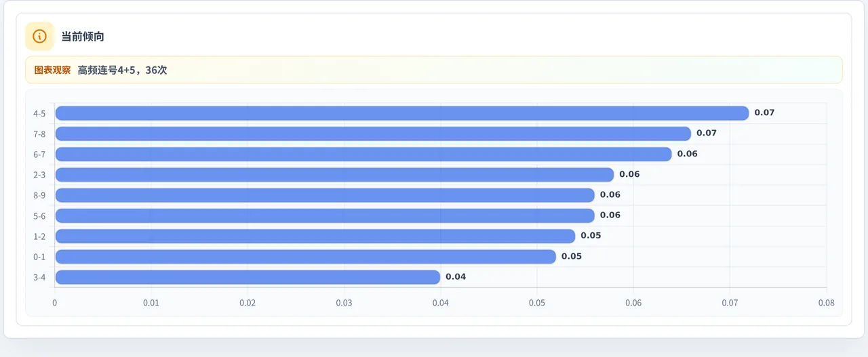This screenshot has width=868, height=357.
Task: Select the 4-5 bar in the chart
Action: coord(402,113)
